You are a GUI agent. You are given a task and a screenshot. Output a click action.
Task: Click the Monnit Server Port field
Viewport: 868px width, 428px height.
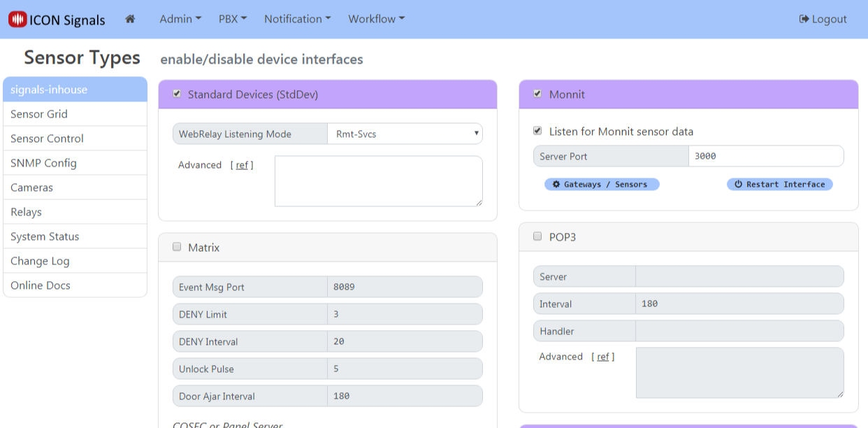(x=765, y=156)
